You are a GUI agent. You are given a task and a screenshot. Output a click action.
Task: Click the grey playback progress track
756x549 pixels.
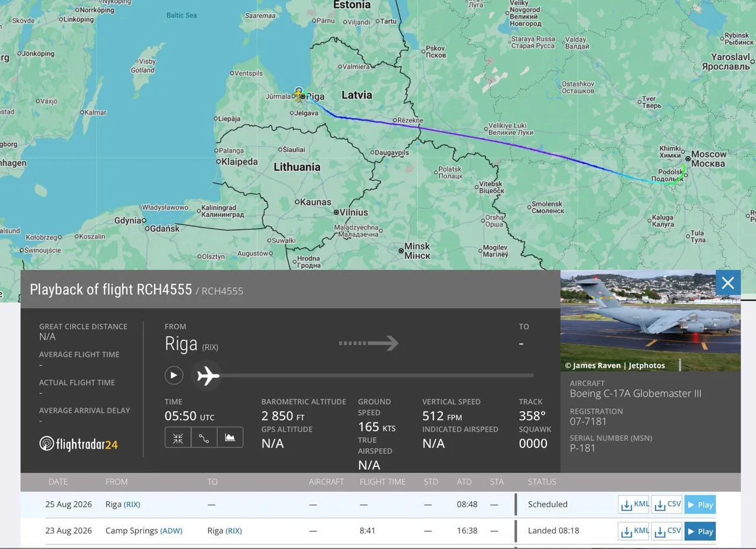click(377, 375)
